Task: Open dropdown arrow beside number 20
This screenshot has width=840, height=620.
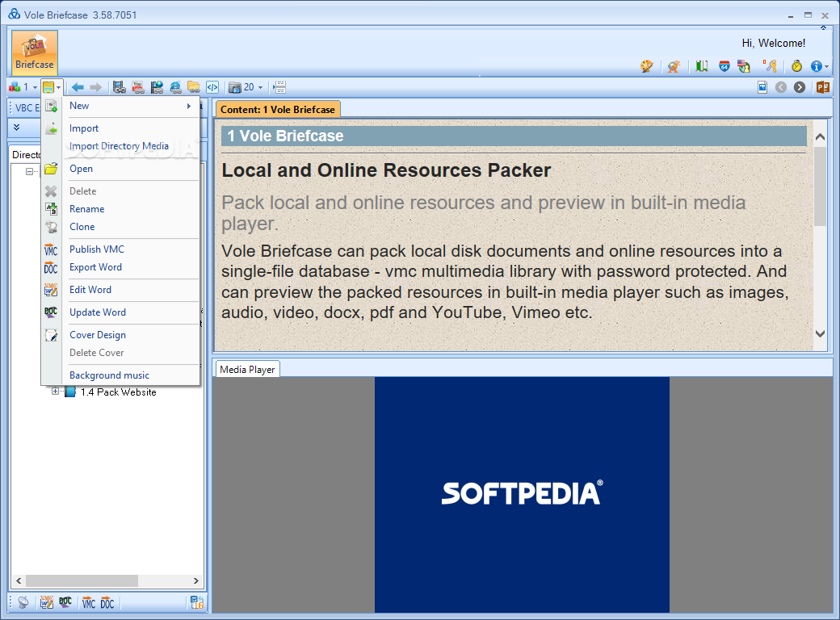Action: (x=260, y=87)
